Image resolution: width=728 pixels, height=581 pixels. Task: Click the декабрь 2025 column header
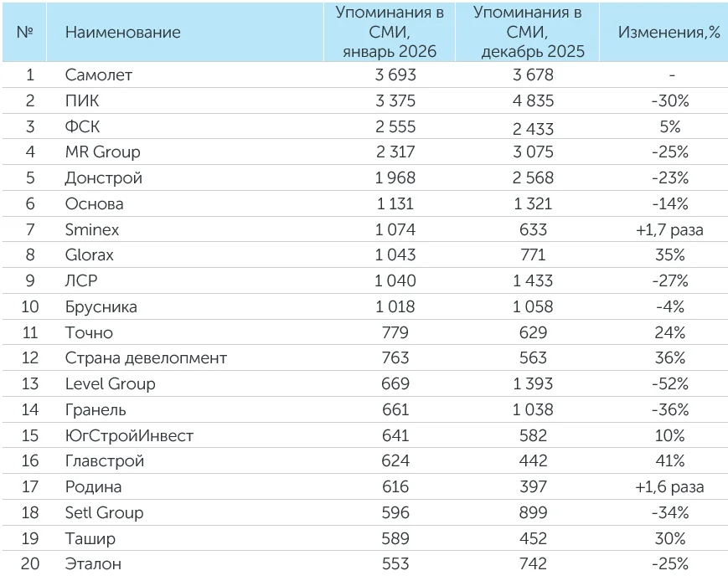[x=527, y=33]
